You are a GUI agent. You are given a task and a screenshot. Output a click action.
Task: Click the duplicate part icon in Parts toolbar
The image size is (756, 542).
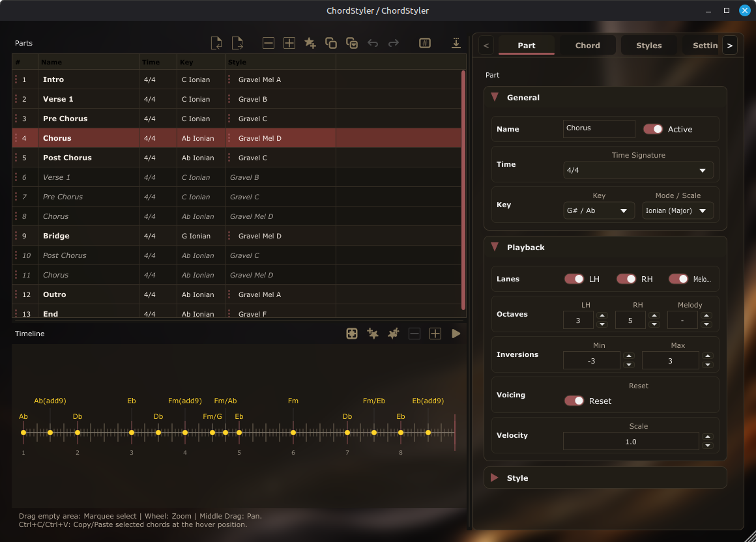(x=331, y=43)
